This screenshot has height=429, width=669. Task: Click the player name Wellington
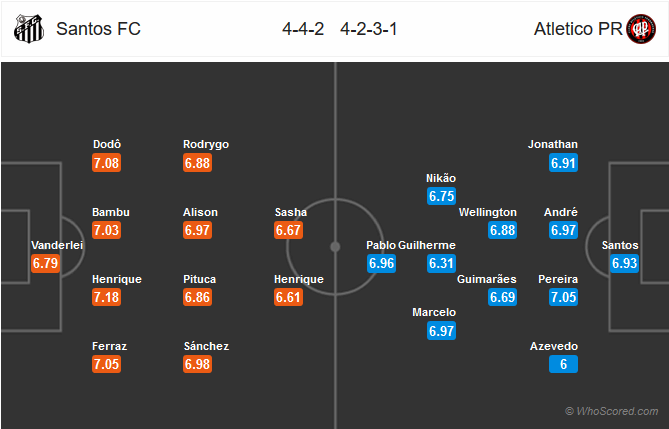tap(488, 212)
